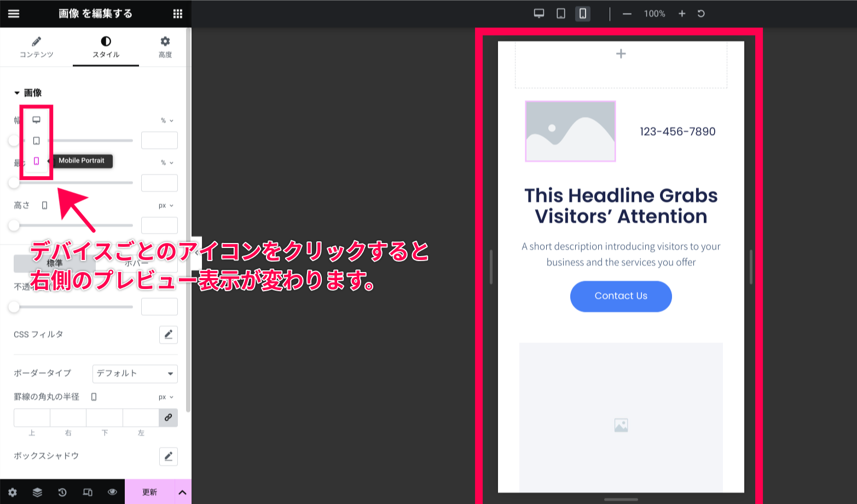The image size is (857, 504).
Task: Click the 下 border radius input
Action: 105,418
